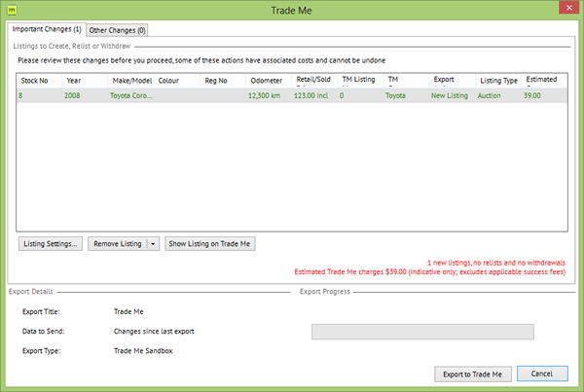Image resolution: width=584 pixels, height=392 pixels.
Task: Open the Other Changes (0) tab
Action: 117,30
